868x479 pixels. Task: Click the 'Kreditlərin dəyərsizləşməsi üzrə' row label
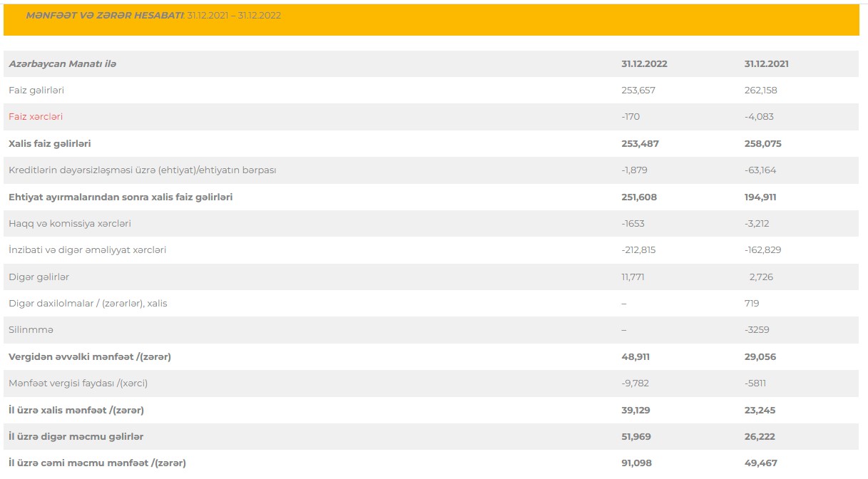coord(142,170)
